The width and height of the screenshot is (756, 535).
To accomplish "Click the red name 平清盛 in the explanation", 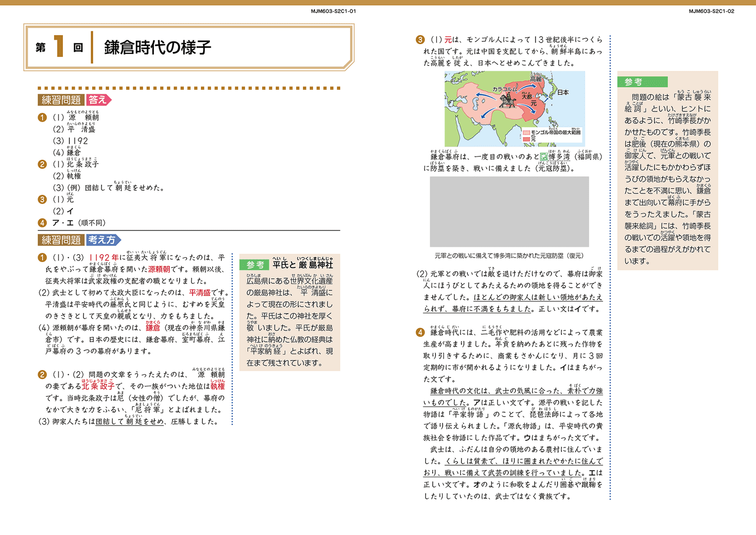I will click(200, 293).
